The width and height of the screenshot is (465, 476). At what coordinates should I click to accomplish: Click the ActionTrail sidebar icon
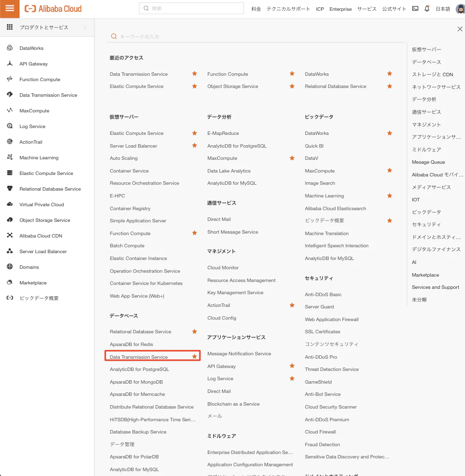coord(10,141)
